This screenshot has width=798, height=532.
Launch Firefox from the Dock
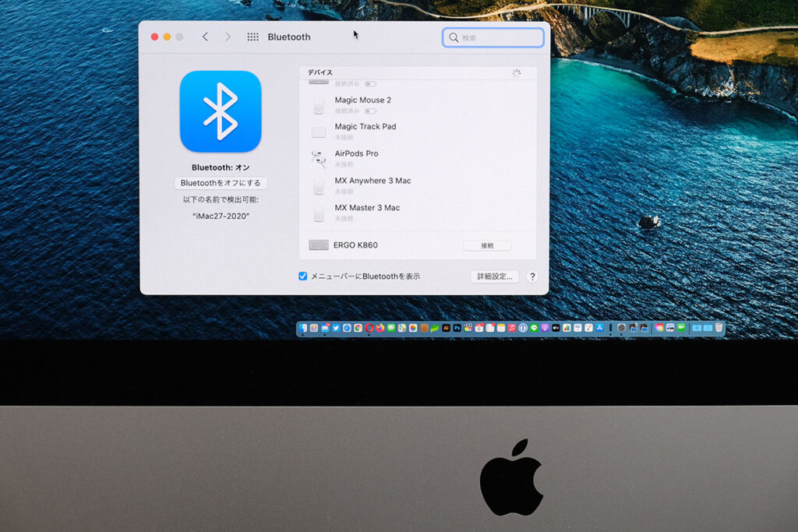click(380, 328)
